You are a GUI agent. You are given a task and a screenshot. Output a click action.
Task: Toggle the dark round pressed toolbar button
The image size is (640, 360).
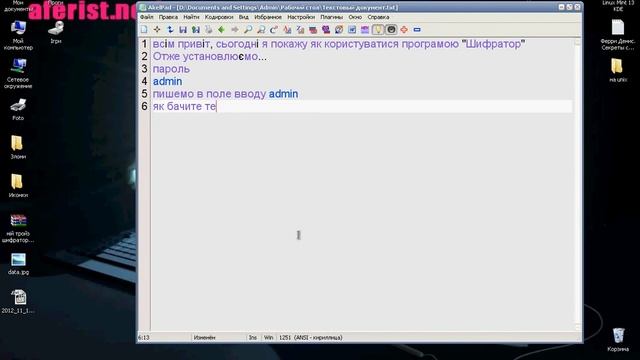pos(391,29)
